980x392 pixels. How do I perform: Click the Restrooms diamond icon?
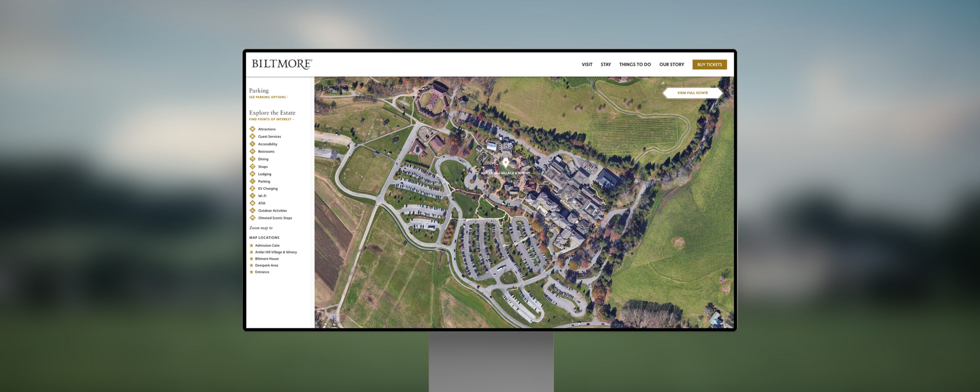point(252,151)
